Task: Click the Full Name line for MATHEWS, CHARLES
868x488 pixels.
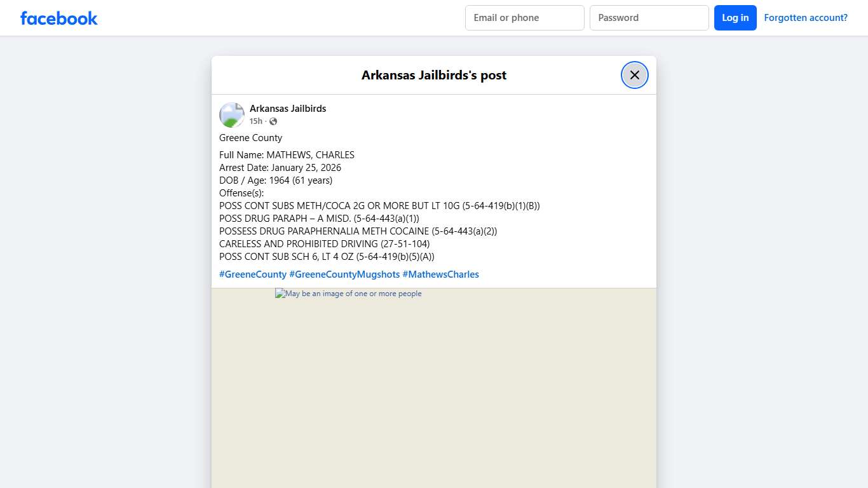Action: coord(287,155)
